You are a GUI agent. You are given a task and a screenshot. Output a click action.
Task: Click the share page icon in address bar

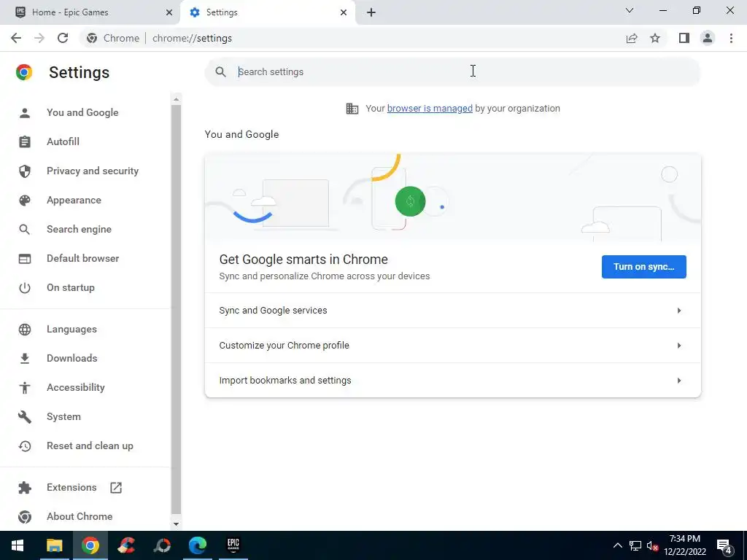pos(632,38)
